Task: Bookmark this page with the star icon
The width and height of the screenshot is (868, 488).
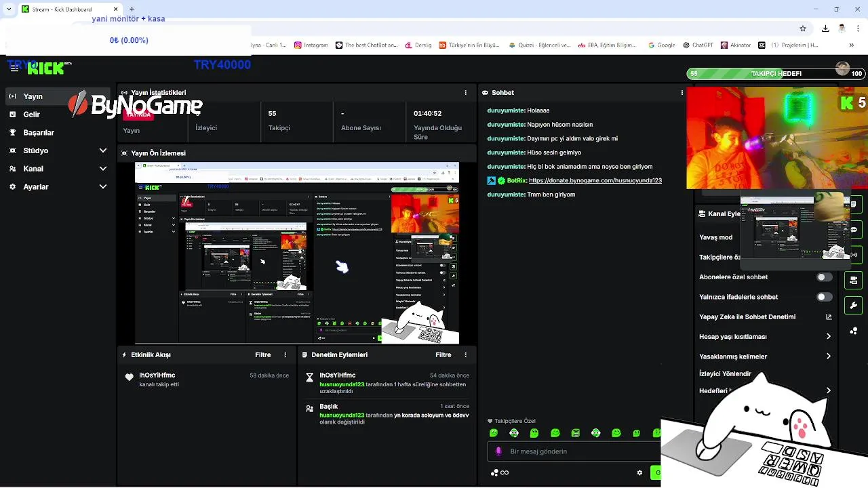Action: (x=803, y=28)
